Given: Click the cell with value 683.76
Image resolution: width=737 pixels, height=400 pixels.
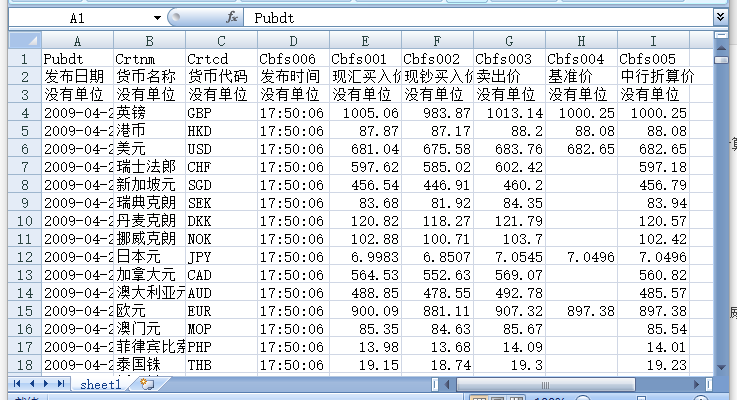Looking at the screenshot, I should (x=509, y=149).
